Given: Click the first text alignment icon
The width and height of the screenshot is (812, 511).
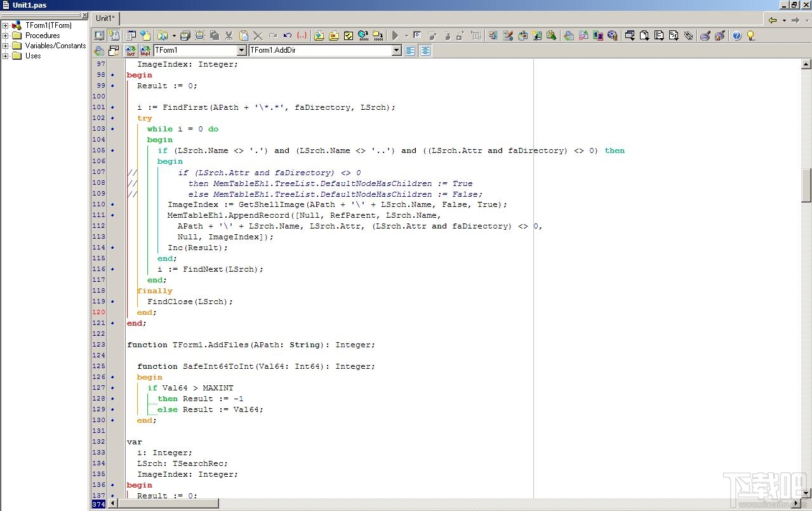Looking at the screenshot, I should (x=410, y=51).
